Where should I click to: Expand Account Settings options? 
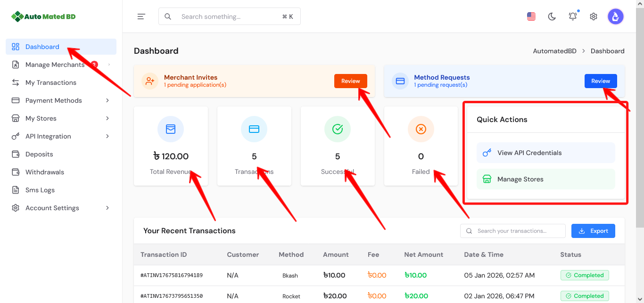click(x=52, y=208)
